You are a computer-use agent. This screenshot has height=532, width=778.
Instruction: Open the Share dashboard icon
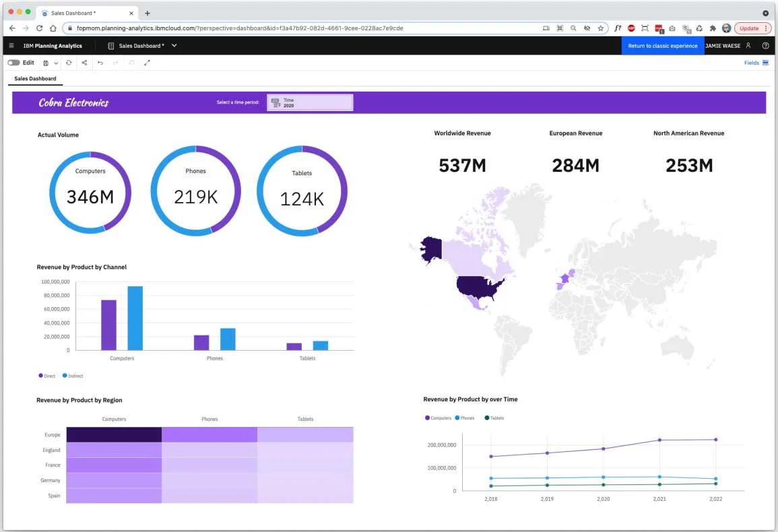click(x=85, y=62)
